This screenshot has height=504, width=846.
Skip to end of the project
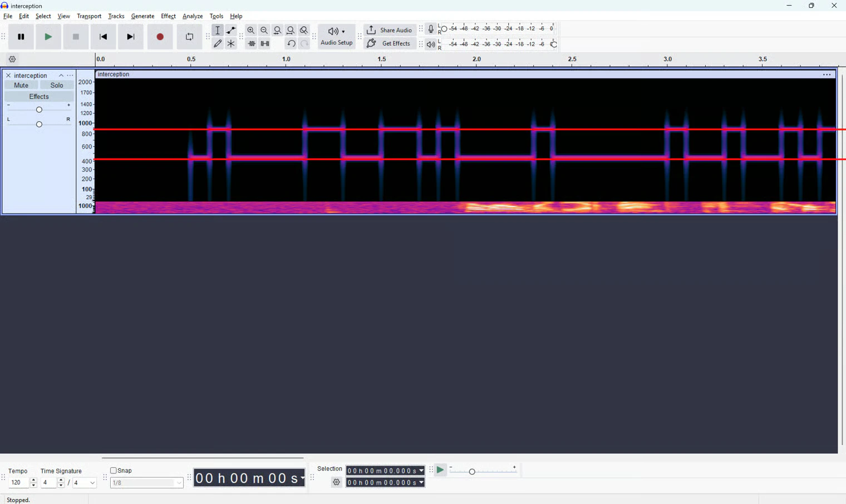click(131, 37)
